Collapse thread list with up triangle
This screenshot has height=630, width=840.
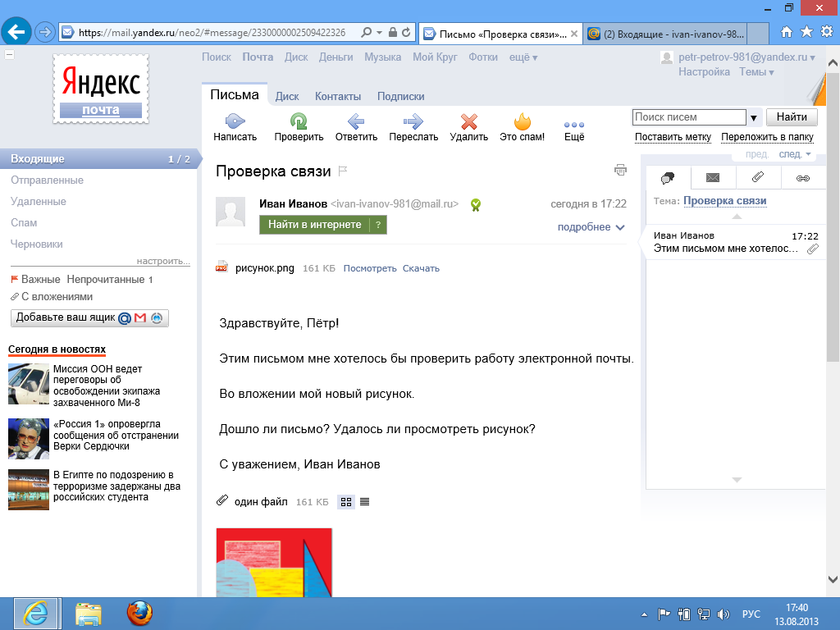click(x=737, y=217)
